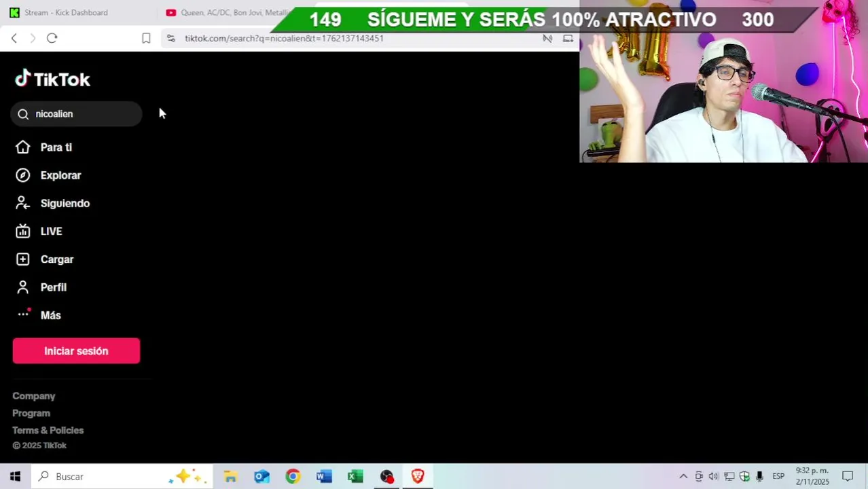
Task: Expand the Company footer section
Action: coord(33,396)
